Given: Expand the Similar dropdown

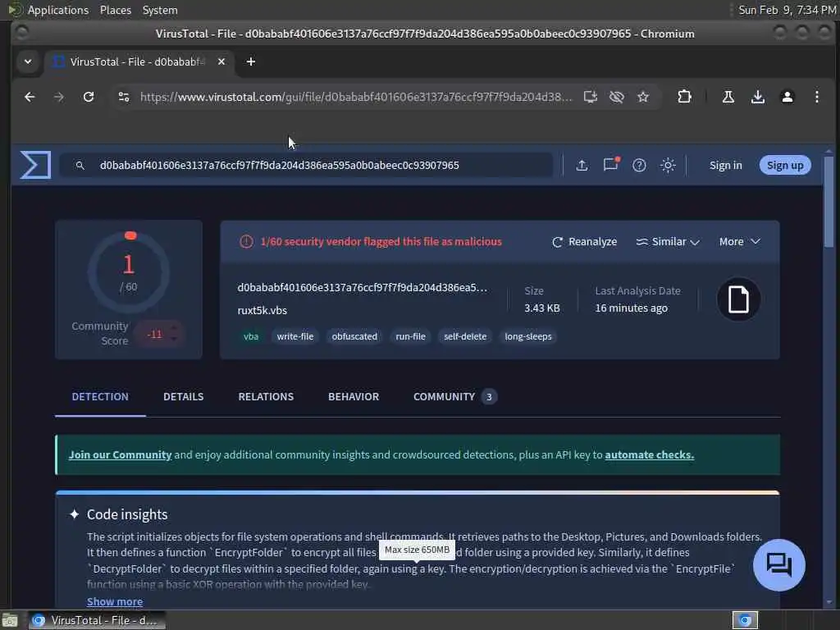Looking at the screenshot, I should coord(668,242).
